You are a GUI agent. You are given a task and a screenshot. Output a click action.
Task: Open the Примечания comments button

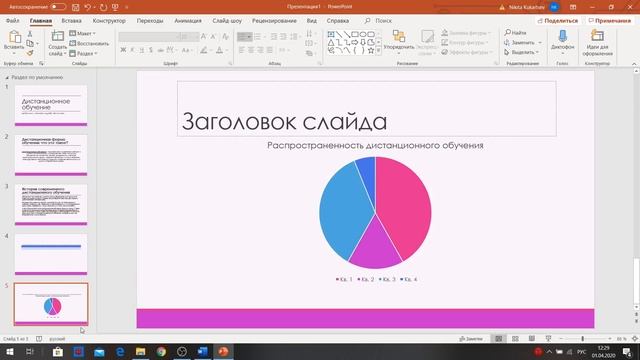609,20
